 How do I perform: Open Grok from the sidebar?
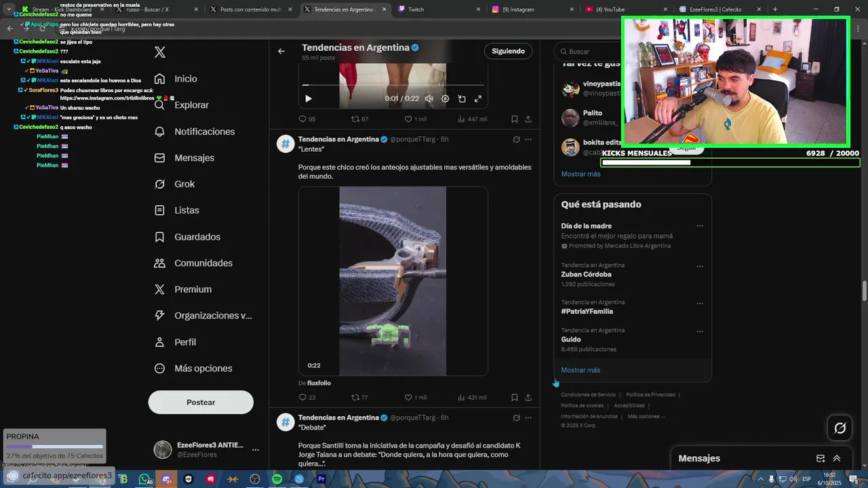coord(174,184)
